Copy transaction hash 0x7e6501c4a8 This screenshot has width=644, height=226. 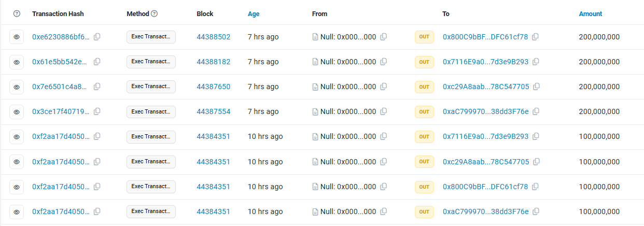[x=97, y=87]
